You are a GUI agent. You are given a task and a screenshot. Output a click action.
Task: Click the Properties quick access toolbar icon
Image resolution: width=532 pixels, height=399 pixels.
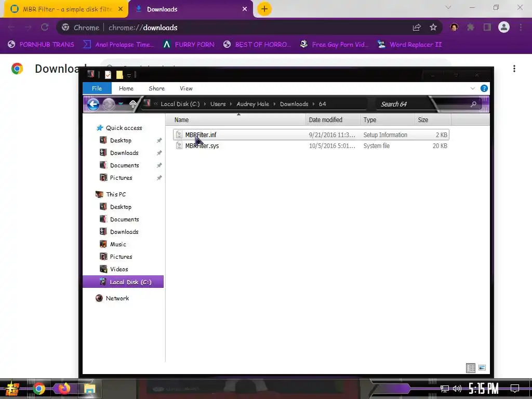108,75
